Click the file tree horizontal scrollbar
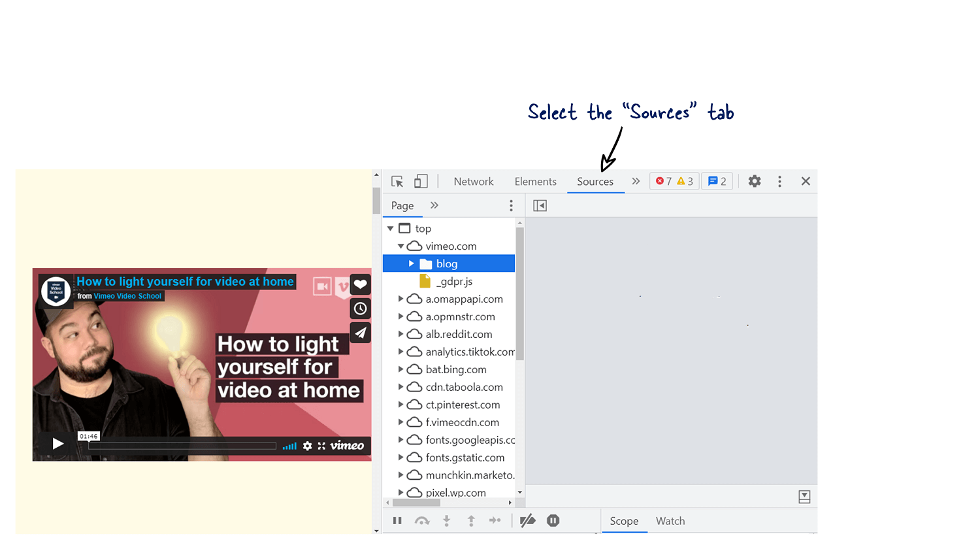 [x=416, y=503]
